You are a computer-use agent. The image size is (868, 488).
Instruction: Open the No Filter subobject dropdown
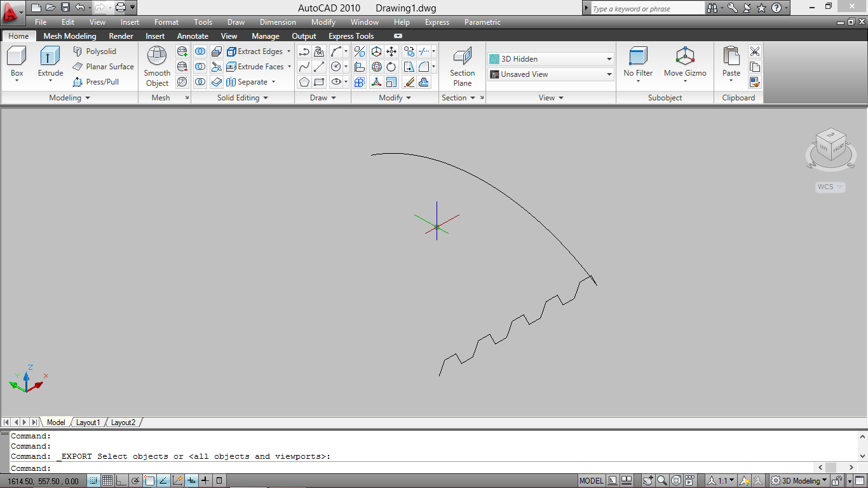pos(638,64)
